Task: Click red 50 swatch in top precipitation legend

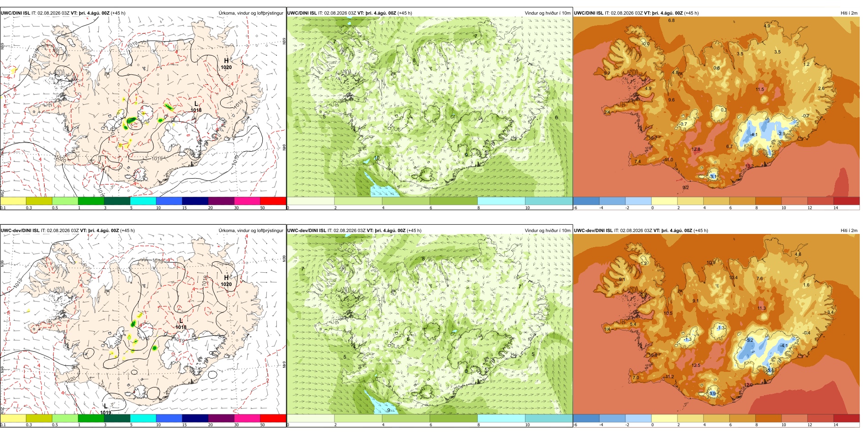Action: tap(273, 201)
